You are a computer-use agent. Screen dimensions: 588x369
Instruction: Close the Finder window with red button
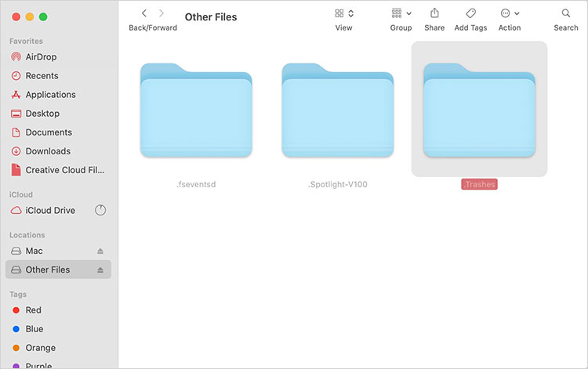point(16,17)
